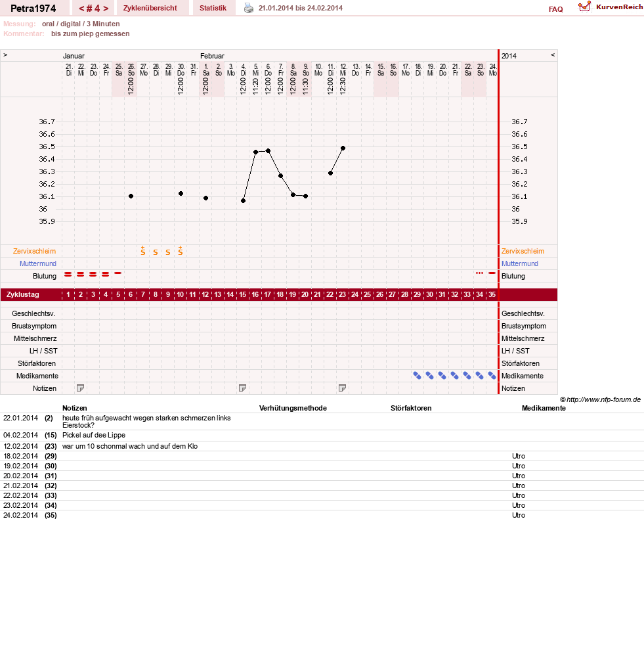
Task: Open note icon on cycle day 23
Action: (342, 388)
